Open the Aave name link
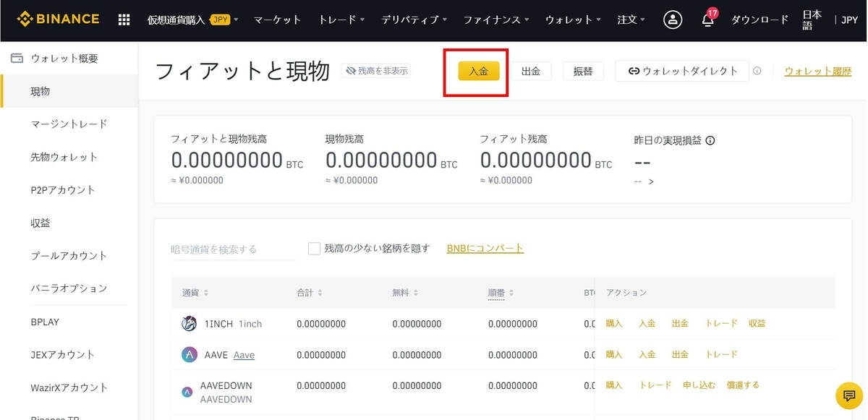Viewport: 868px width, 420px height. tap(244, 355)
